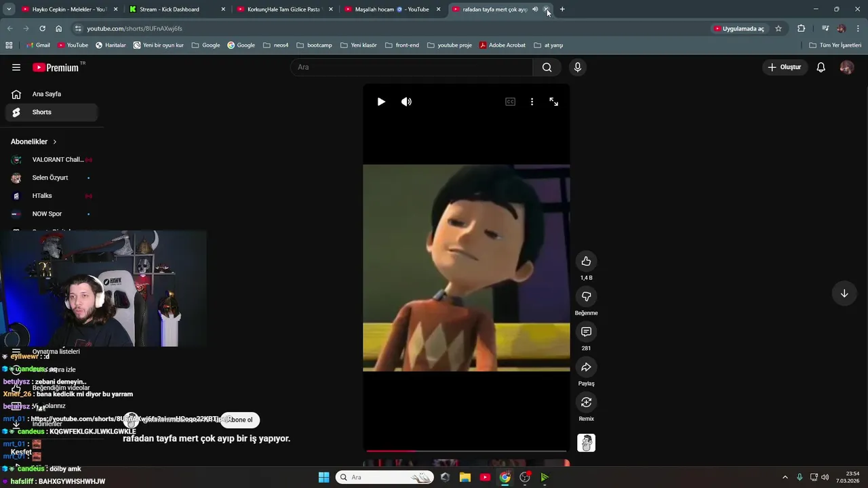868x488 pixels.
Task: Switch to the Hayko Cepkin - Melekler tab
Action: click(69, 9)
